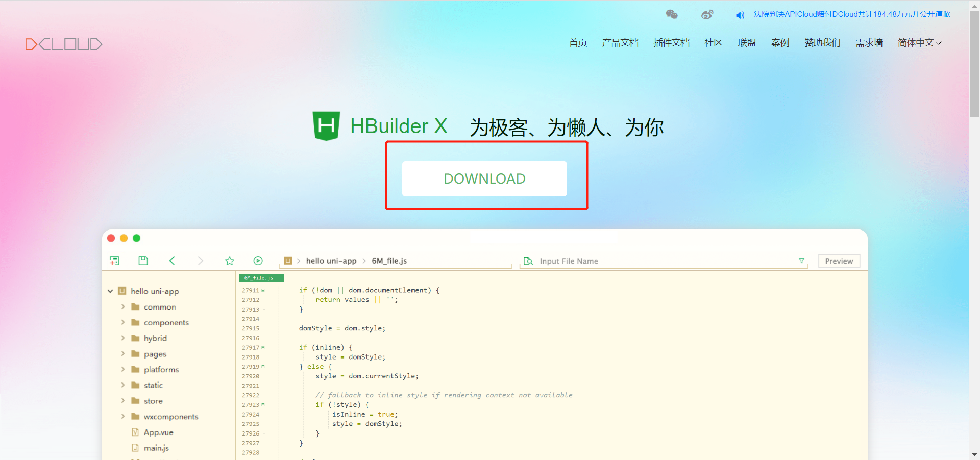The image size is (980, 460).
Task: Expand the pages folder in the sidebar
Action: [x=122, y=353]
